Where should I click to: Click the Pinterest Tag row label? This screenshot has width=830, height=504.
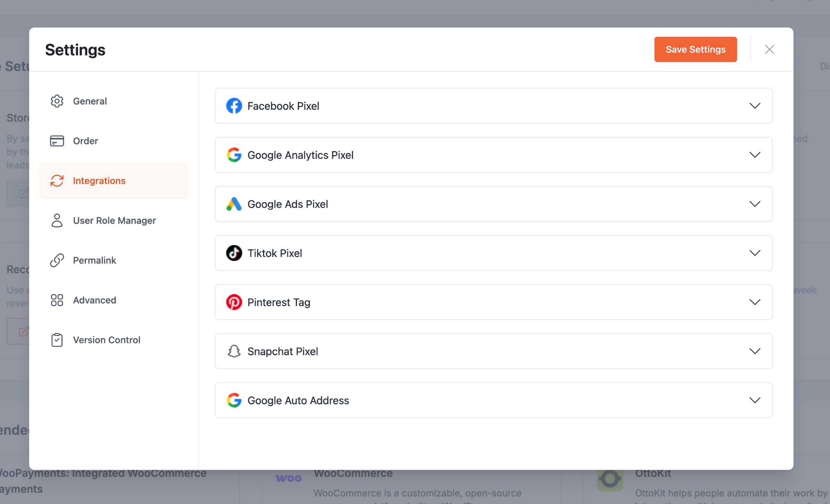pos(279,302)
